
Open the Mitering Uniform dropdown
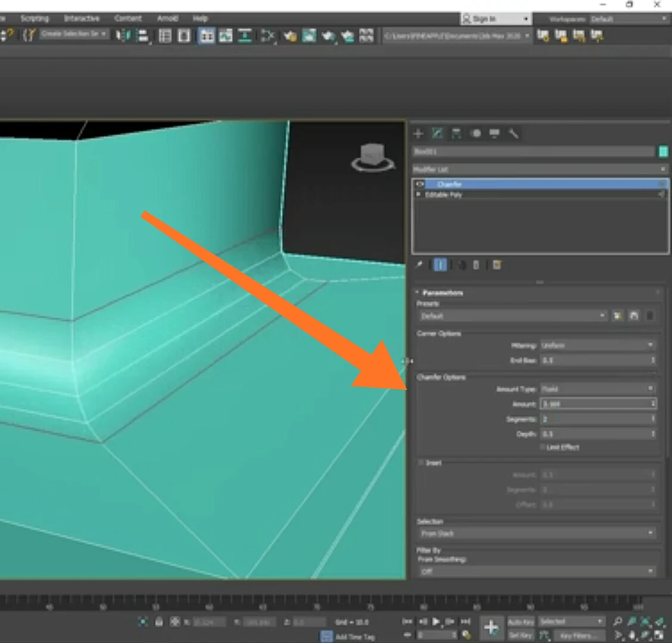[598, 345]
